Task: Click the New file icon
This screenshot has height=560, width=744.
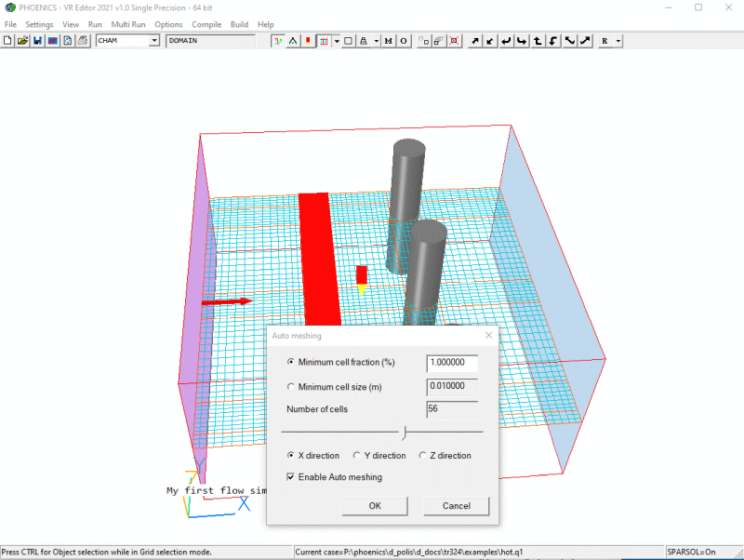Action: point(8,41)
